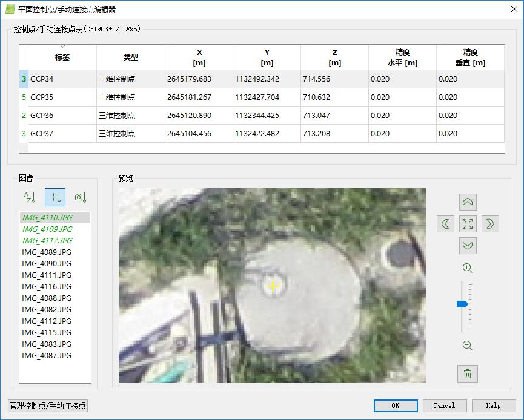
Task: Open IMG_4089.JPG from image list
Action: click(x=47, y=252)
